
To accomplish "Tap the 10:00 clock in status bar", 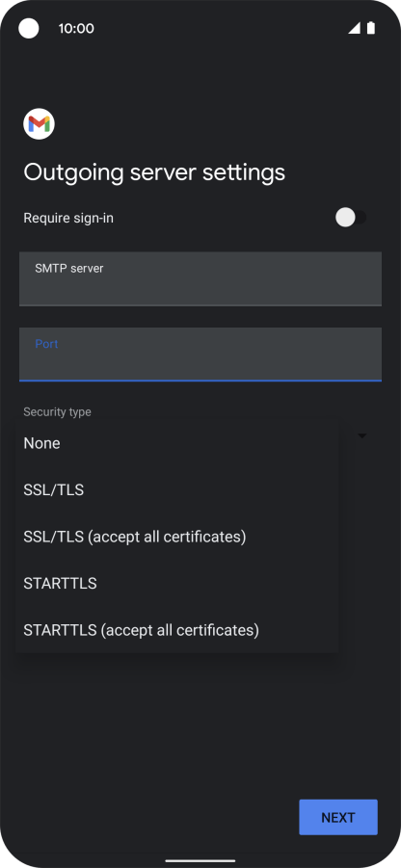I will click(x=76, y=29).
